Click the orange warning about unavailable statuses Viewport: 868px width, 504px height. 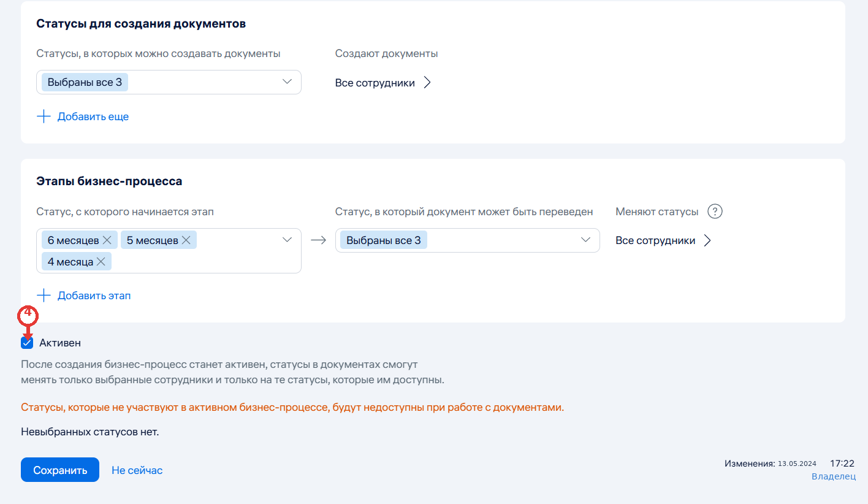click(x=292, y=407)
